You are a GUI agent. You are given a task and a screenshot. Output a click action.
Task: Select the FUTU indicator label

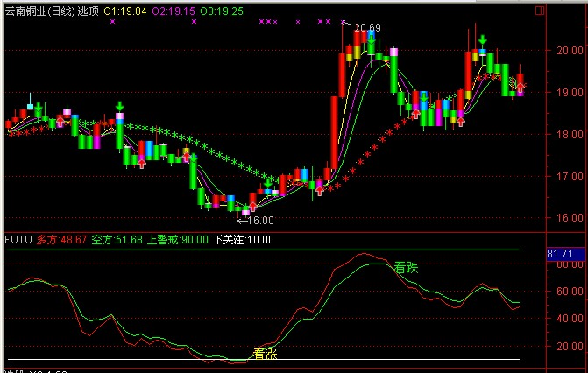coord(18,239)
